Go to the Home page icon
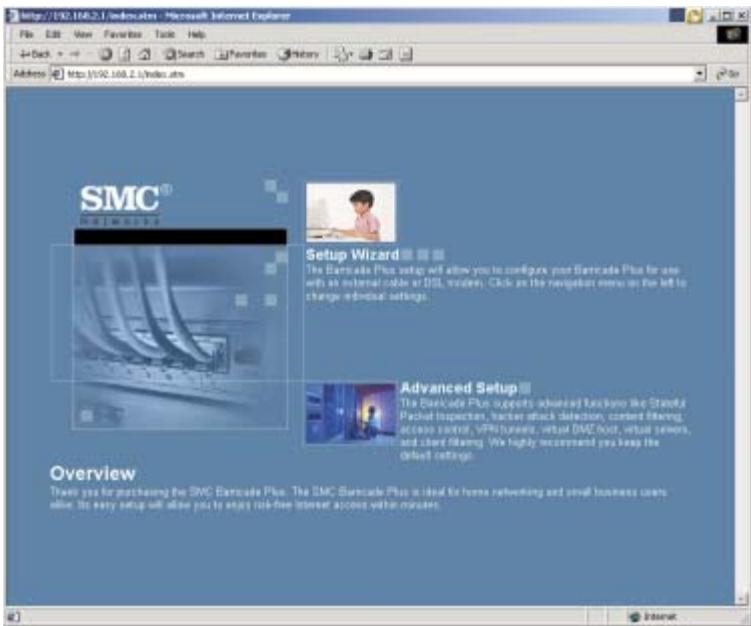The height and width of the screenshot is (626, 751). pyautogui.click(x=145, y=55)
